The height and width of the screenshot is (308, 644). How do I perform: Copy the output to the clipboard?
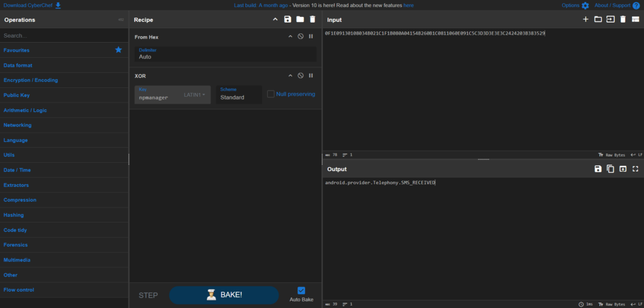click(610, 169)
